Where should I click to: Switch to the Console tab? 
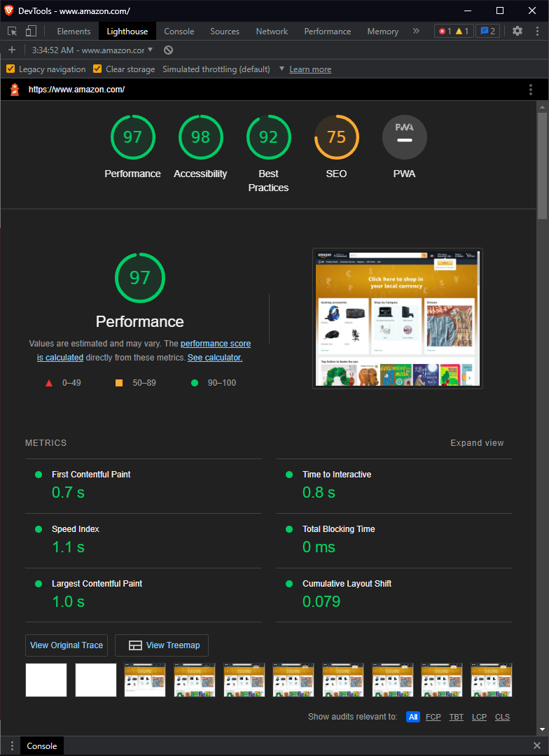[x=179, y=31]
